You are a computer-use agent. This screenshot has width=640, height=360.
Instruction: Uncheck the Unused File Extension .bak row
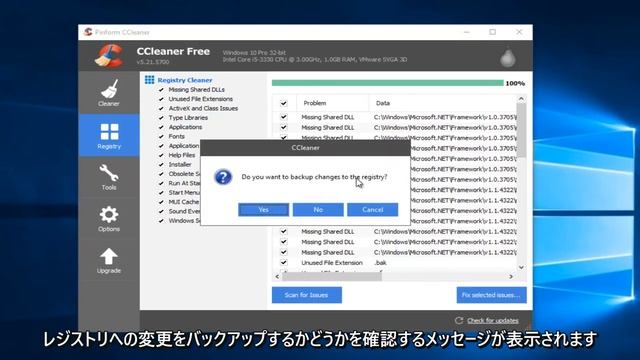[x=284, y=262]
